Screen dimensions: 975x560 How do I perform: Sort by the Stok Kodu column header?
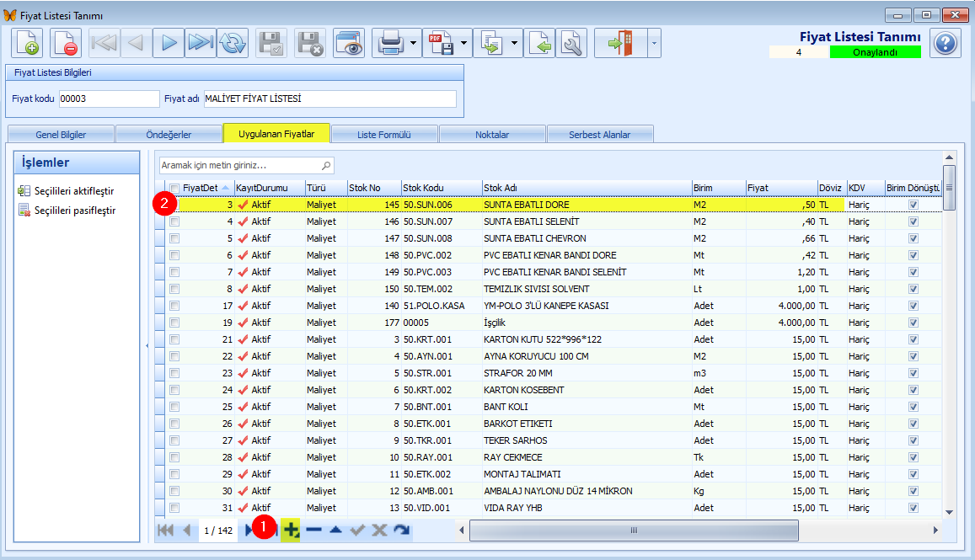point(442,188)
